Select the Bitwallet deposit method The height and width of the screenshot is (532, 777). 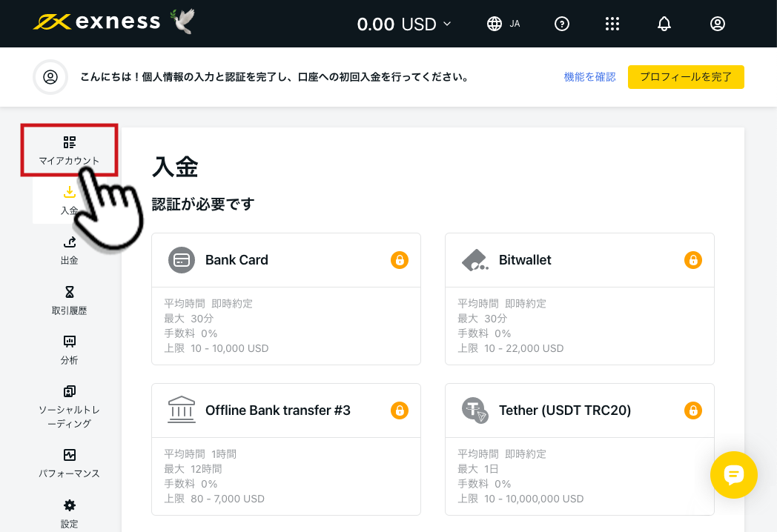click(x=579, y=299)
